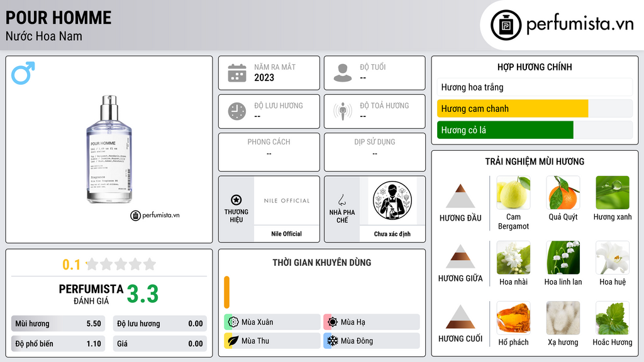Open the Hoa linh lan note image
This screenshot has height=362, width=644.
tap(563, 257)
